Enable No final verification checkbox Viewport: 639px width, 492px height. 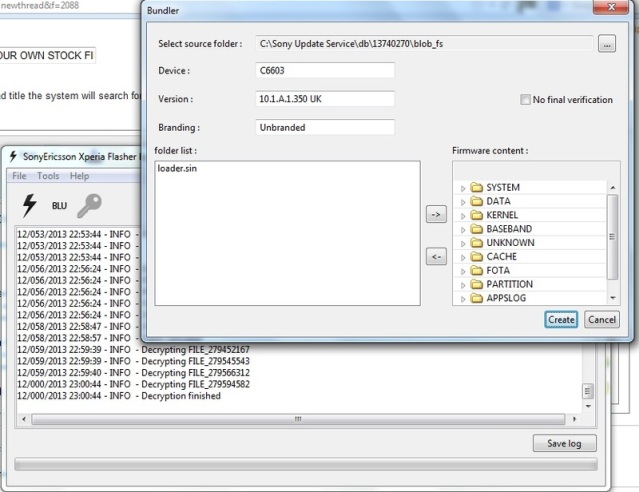(x=525, y=99)
